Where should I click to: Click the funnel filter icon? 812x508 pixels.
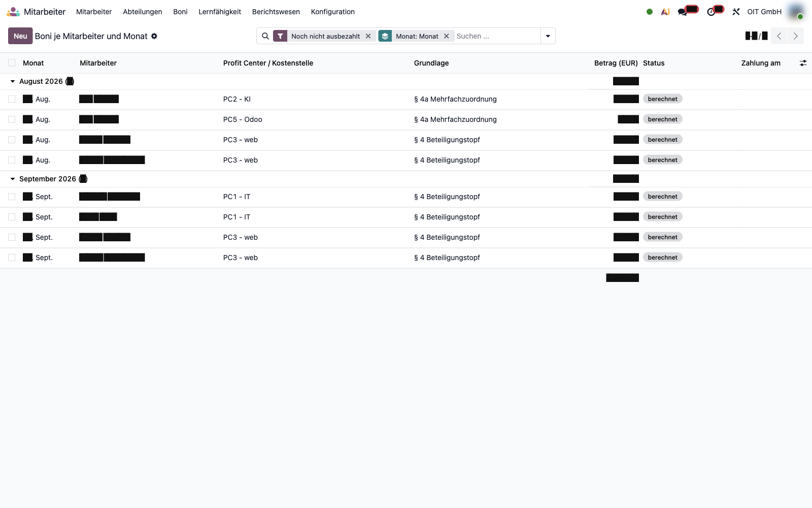click(x=280, y=36)
